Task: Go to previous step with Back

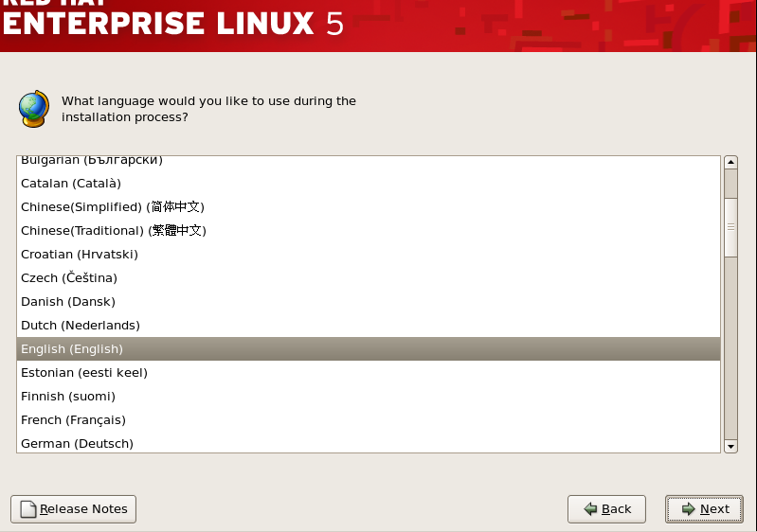Action: (606, 509)
